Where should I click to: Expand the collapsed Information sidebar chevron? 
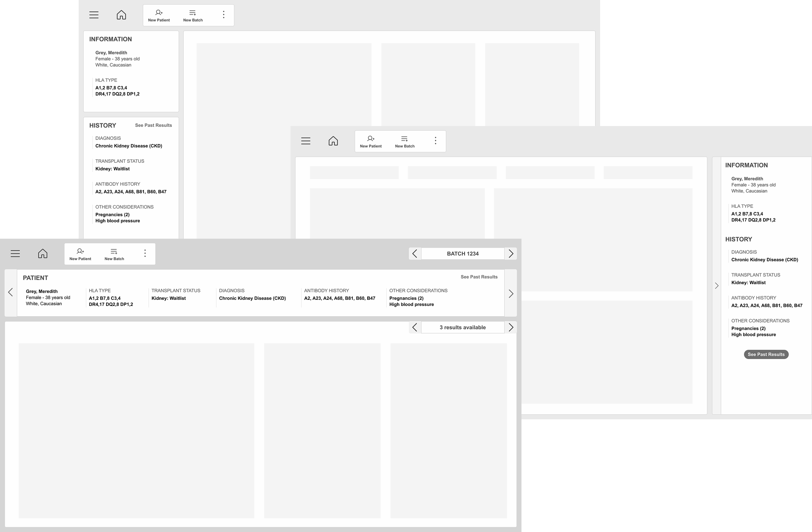pos(716,285)
